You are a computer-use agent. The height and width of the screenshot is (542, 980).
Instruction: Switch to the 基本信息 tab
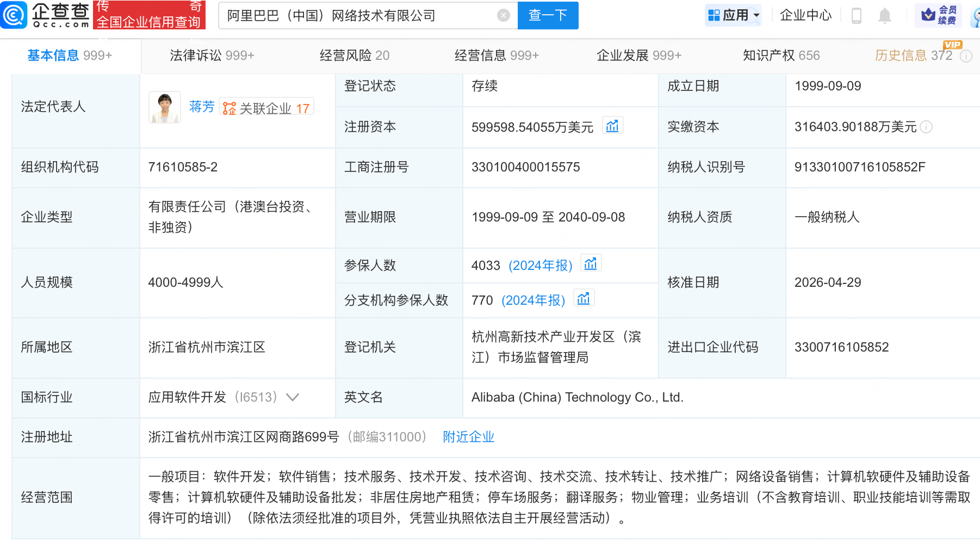tap(70, 56)
